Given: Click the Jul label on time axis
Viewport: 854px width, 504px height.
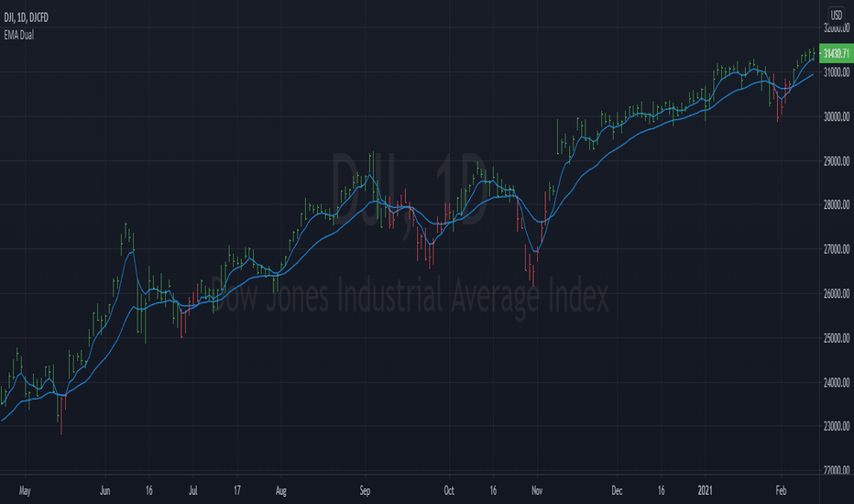Looking at the screenshot, I should point(192,491).
